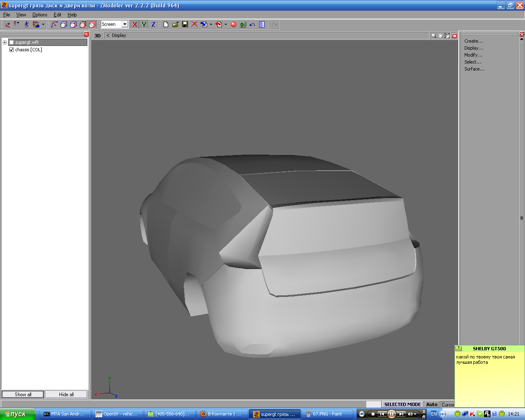Expand the Modify... command group
Viewport: 525px width, 420px height.
point(473,55)
